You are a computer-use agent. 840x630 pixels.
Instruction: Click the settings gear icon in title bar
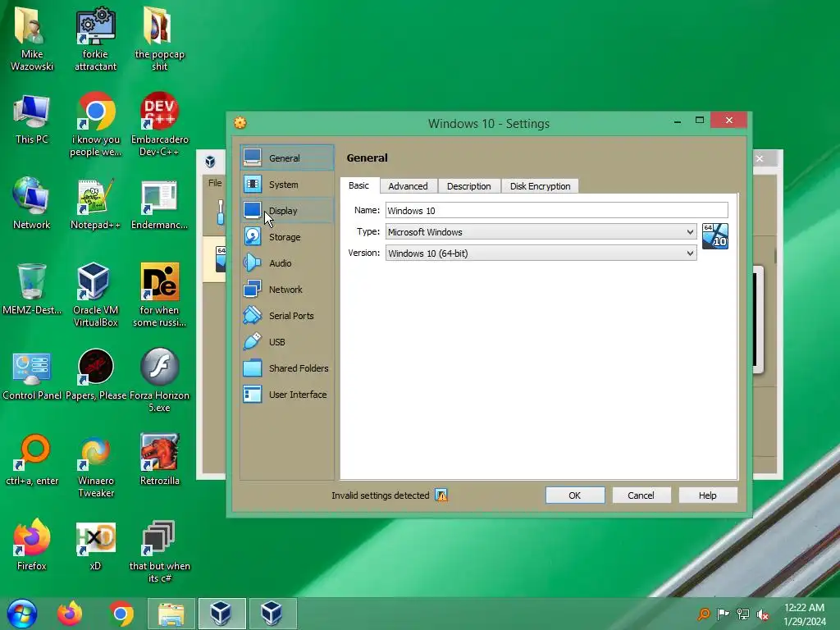(x=240, y=123)
